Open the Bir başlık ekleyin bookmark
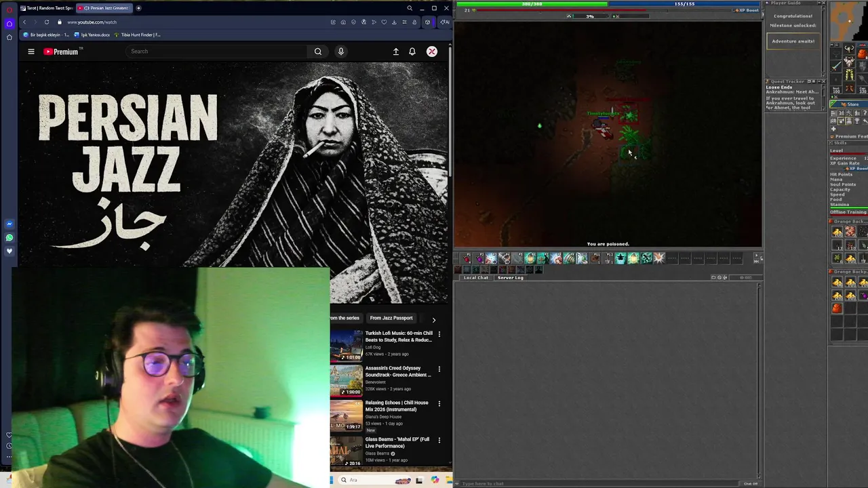Screen dimensions: 868x488 [46, 35]
